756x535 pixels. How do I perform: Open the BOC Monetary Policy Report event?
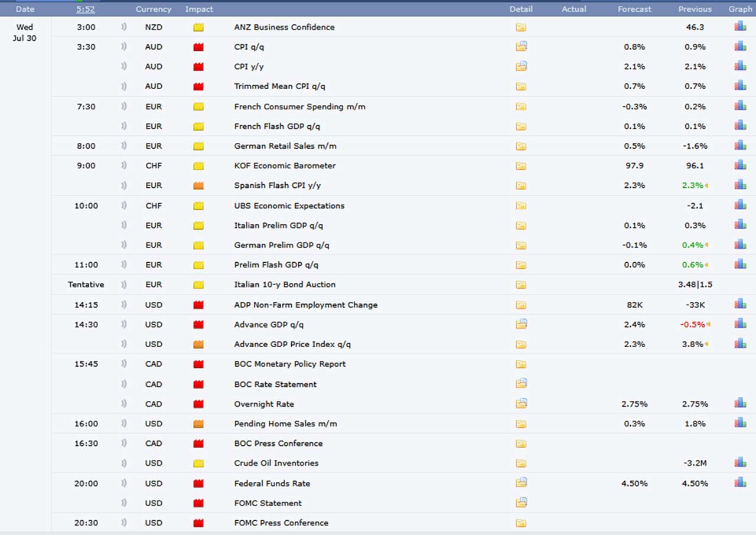(289, 364)
